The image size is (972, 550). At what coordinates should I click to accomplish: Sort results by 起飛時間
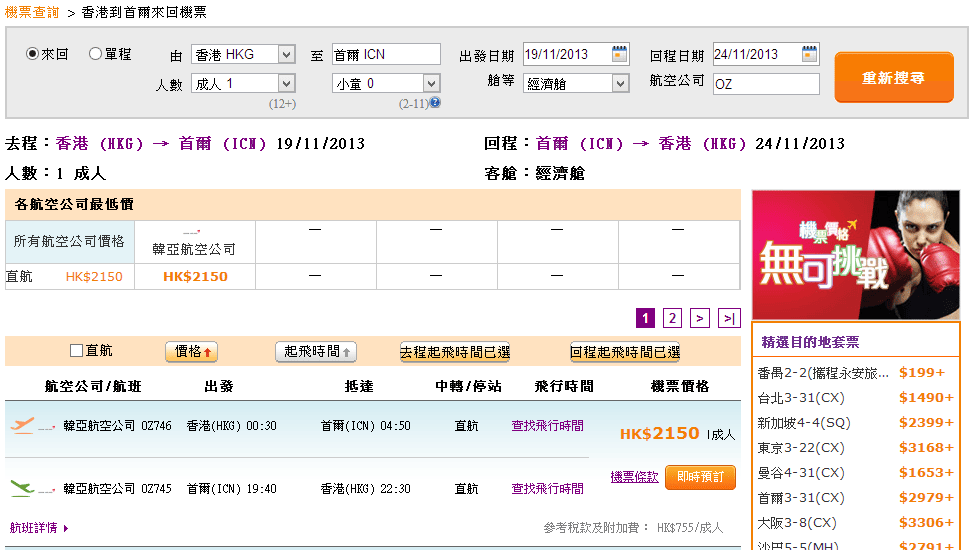pyautogui.click(x=316, y=352)
